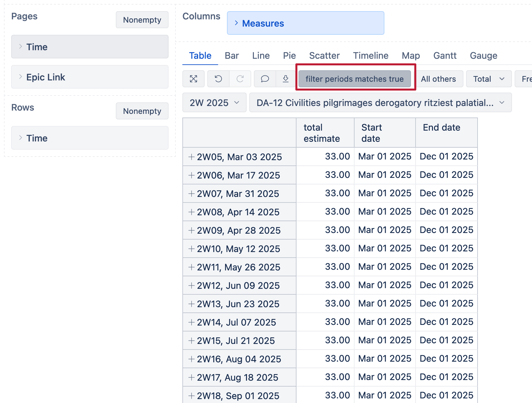
Task: Expand the Measures column dimension
Action: pyautogui.click(x=236, y=23)
